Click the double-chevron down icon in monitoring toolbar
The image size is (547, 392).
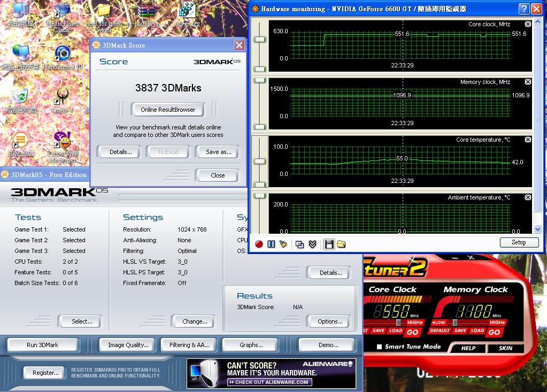click(312, 244)
